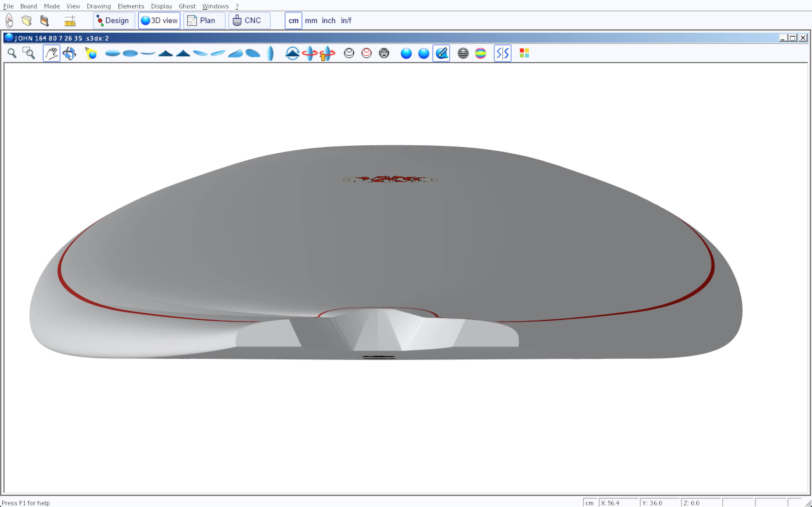The image size is (812, 507).
Task: Click the wireframe mesh sphere icon
Action: (384, 53)
